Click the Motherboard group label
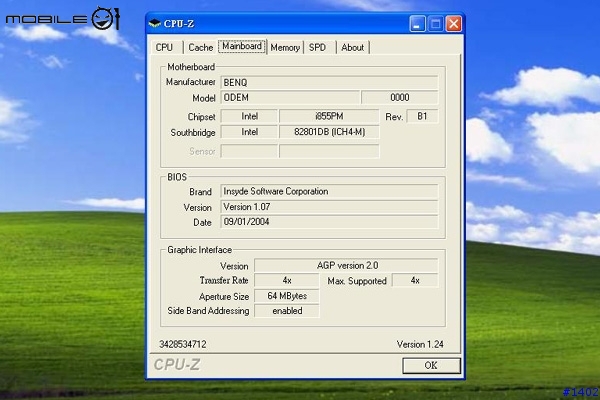The height and width of the screenshot is (400, 600). tap(191, 67)
